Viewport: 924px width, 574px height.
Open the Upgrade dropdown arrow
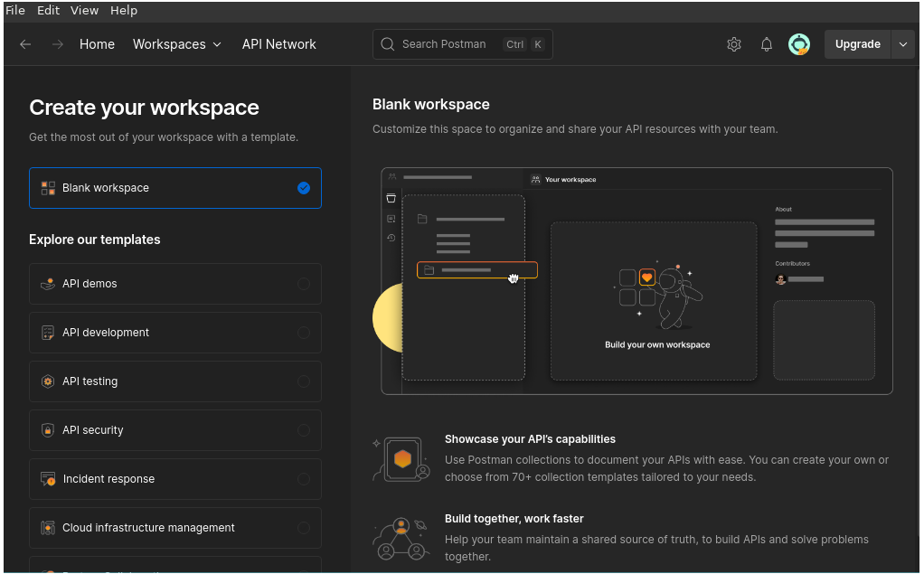tap(903, 44)
